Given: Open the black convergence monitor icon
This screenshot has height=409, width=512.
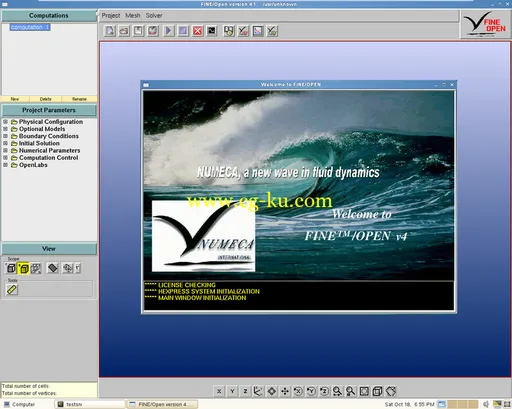Looking at the screenshot, I should (x=212, y=31).
